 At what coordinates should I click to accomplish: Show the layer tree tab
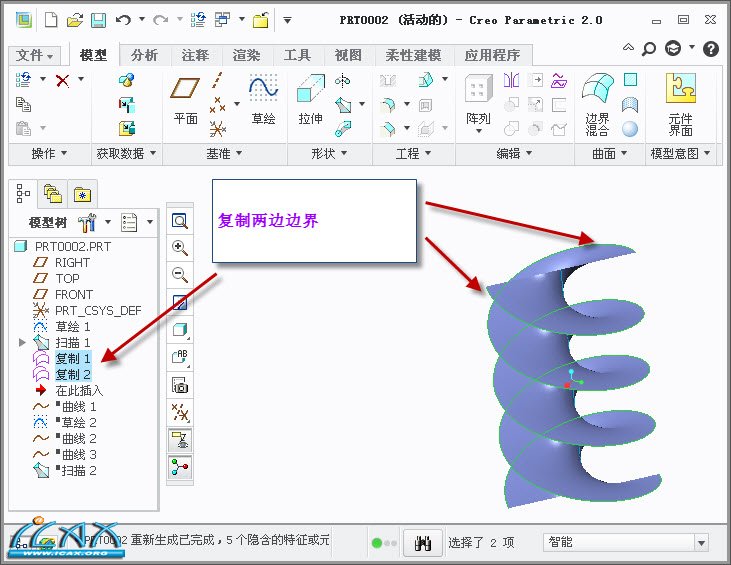(x=53, y=193)
